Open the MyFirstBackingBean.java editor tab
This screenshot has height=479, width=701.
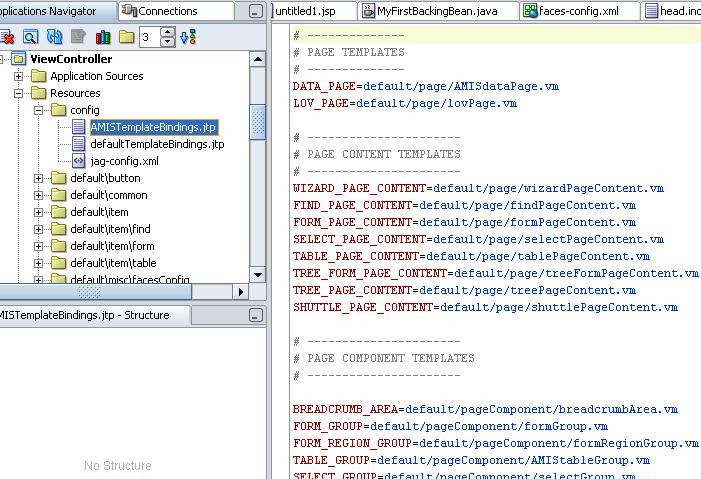(436, 11)
